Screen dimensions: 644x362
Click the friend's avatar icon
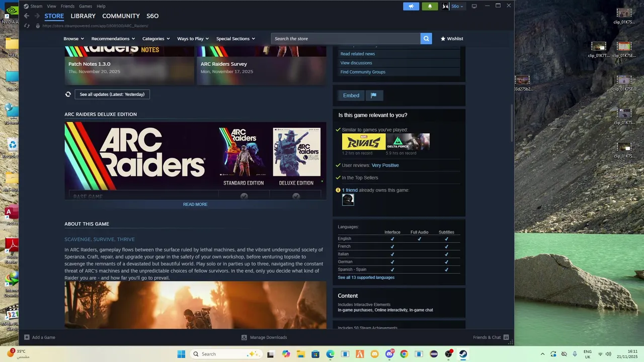pyautogui.click(x=348, y=200)
